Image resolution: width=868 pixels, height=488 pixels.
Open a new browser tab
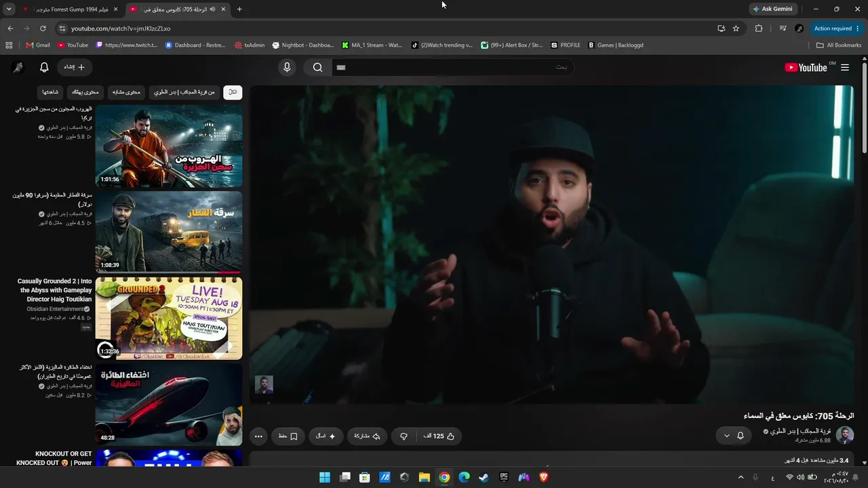tap(239, 9)
